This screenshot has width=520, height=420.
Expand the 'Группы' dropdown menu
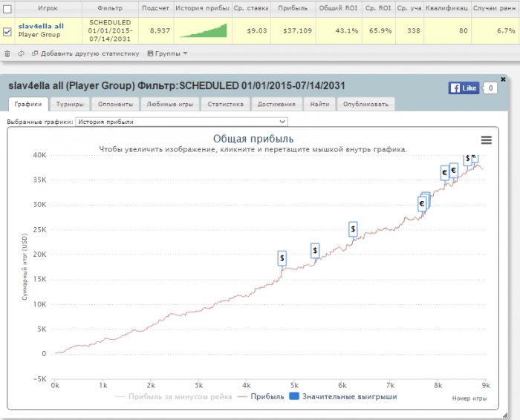pyautogui.click(x=167, y=53)
